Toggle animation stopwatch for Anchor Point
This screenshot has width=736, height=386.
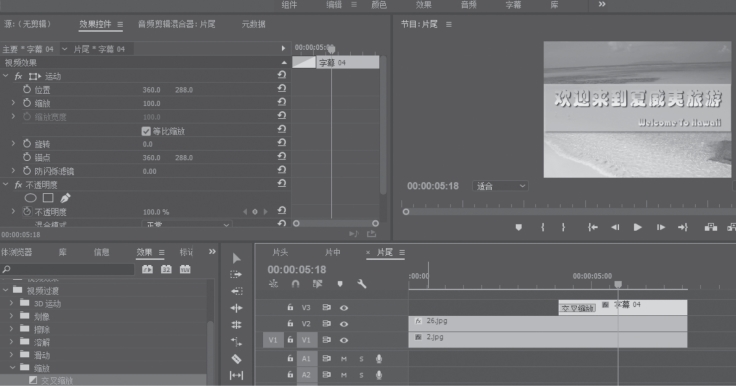click(27, 157)
